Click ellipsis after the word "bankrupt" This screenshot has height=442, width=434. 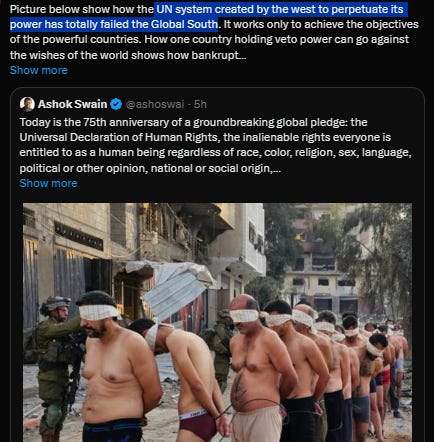pyautogui.click(x=242, y=57)
